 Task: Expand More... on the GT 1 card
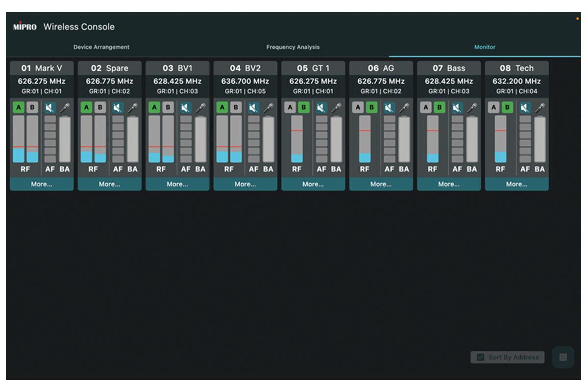[313, 184]
